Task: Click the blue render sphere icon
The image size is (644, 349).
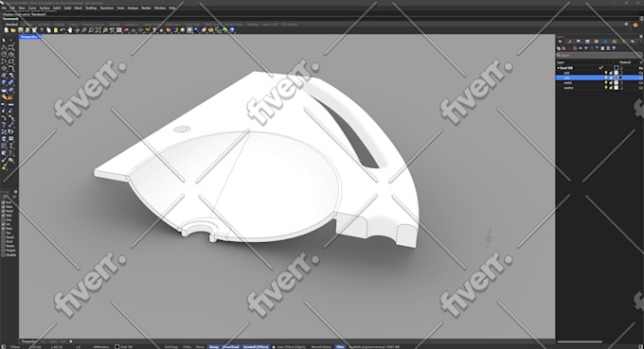Action: (x=196, y=30)
